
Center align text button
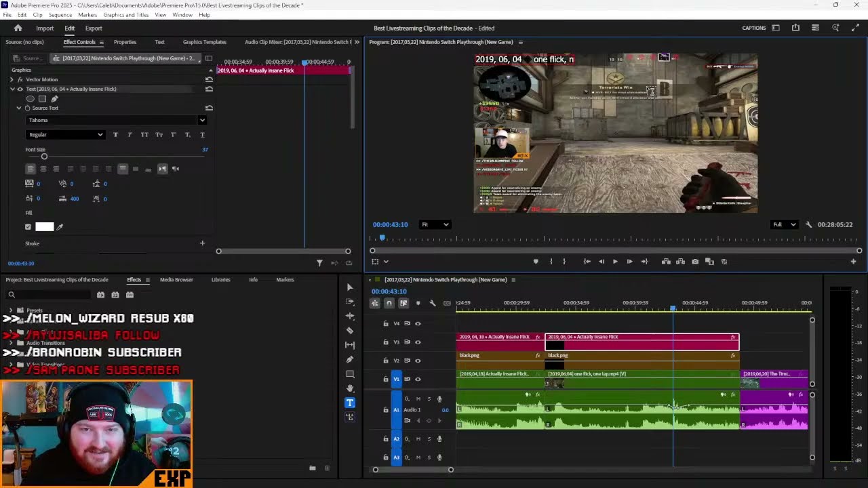pyautogui.click(x=43, y=169)
